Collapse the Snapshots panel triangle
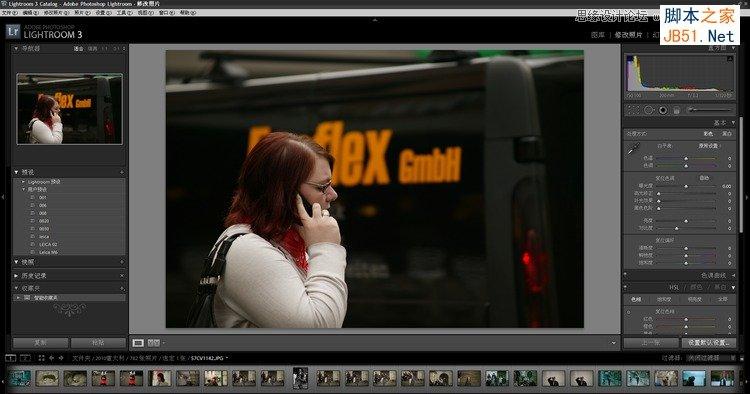 pyautogui.click(x=16, y=262)
